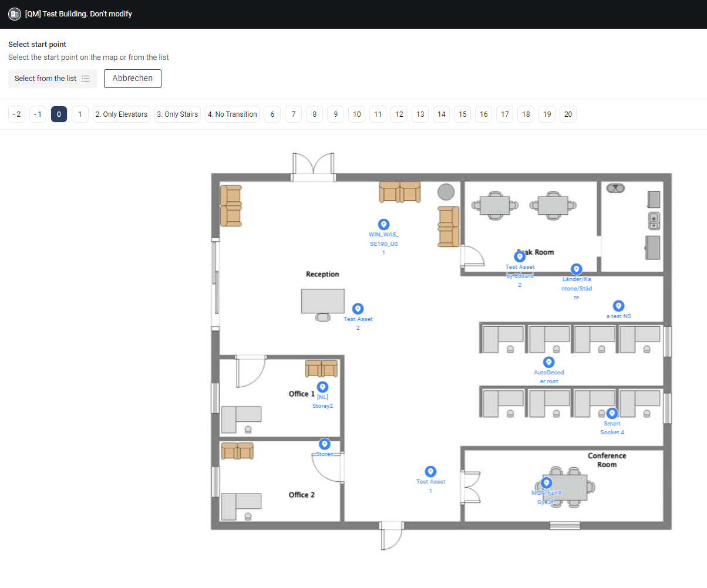Open 'Select from the list' chooser
The height and width of the screenshot is (588, 707).
coord(52,79)
